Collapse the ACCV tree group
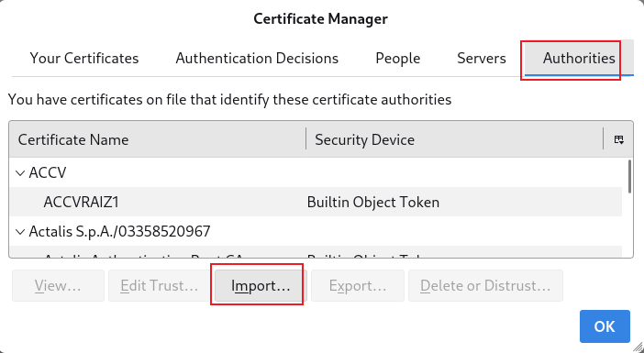Image resolution: width=644 pixels, height=353 pixels. point(19,173)
